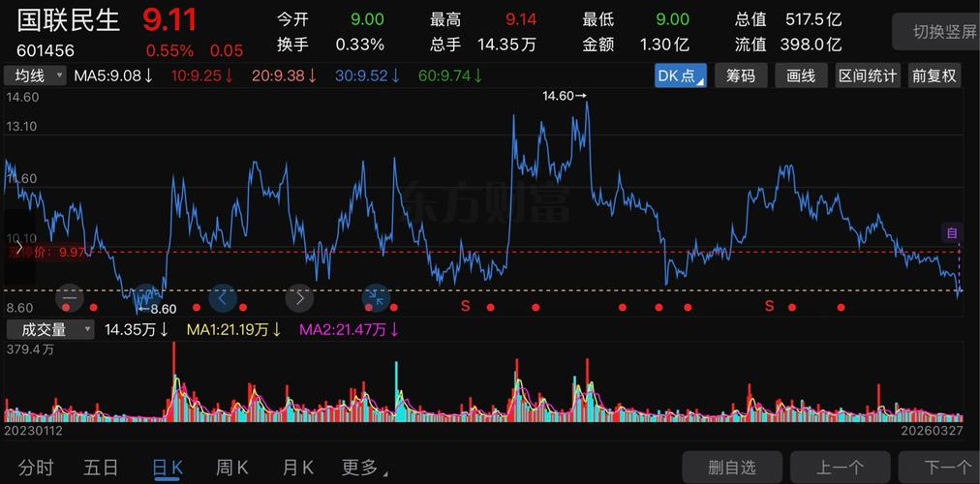This screenshot has height=484, width=980.
Task: Tap the zoom-in circle beside the minus button
Action: (x=148, y=298)
